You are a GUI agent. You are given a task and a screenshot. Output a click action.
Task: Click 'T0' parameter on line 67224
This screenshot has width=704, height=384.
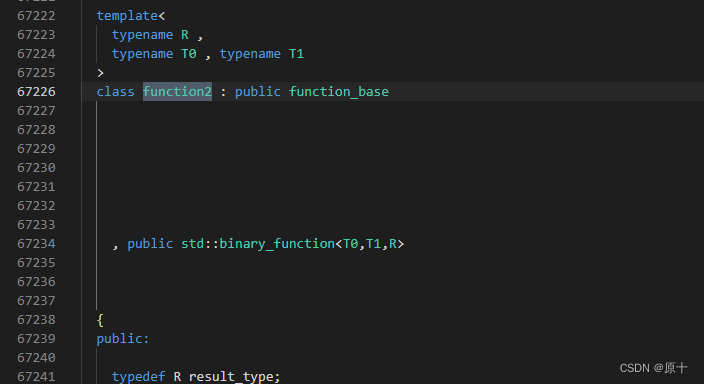click(189, 53)
